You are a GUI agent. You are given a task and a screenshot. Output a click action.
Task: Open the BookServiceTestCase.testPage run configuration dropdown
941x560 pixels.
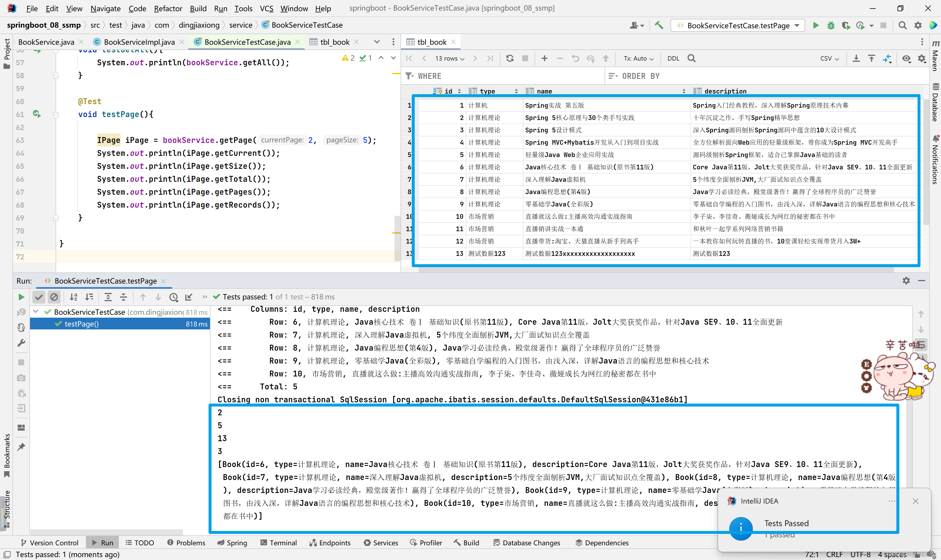click(738, 25)
